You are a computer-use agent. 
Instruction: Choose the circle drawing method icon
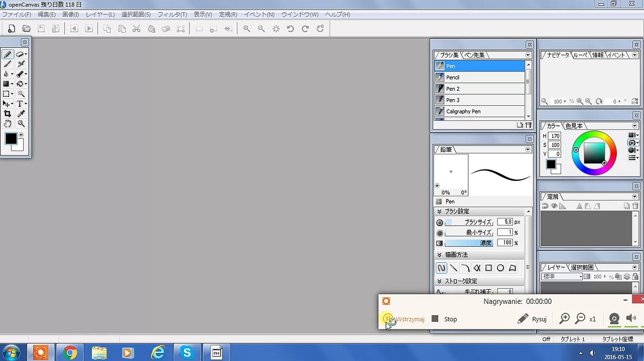(500, 268)
